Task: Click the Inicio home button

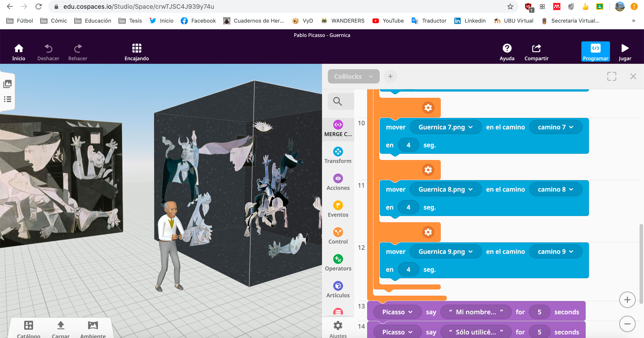Action: (18, 51)
